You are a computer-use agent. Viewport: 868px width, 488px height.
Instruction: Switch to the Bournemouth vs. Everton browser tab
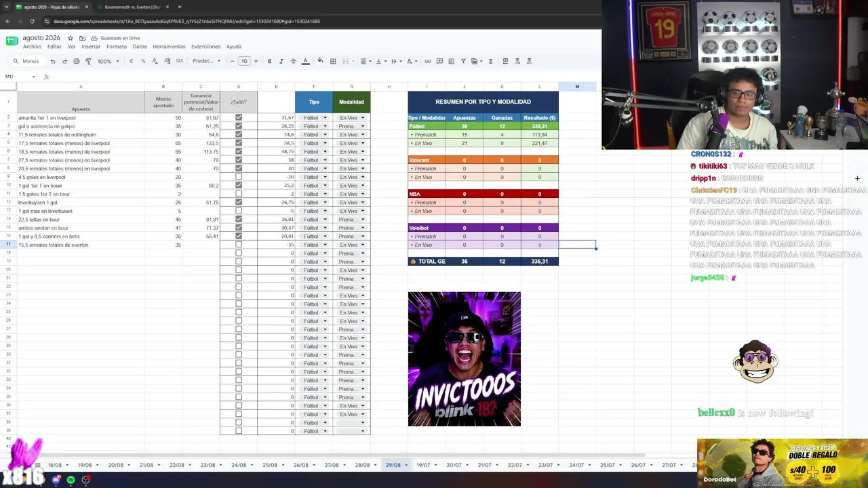(x=132, y=7)
